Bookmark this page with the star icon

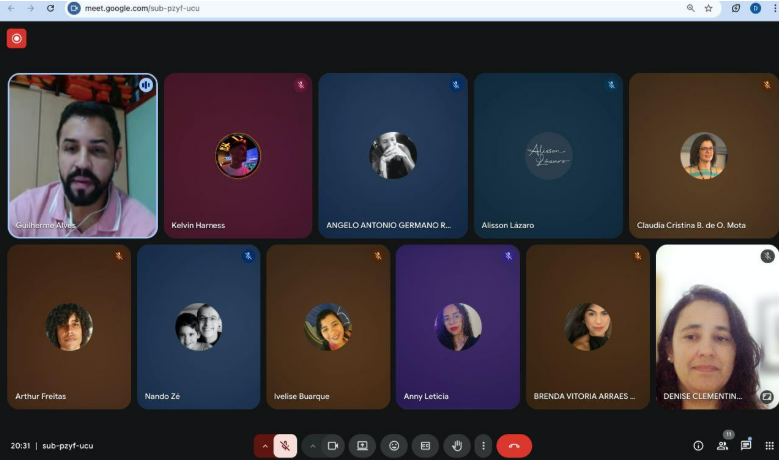[x=708, y=8]
